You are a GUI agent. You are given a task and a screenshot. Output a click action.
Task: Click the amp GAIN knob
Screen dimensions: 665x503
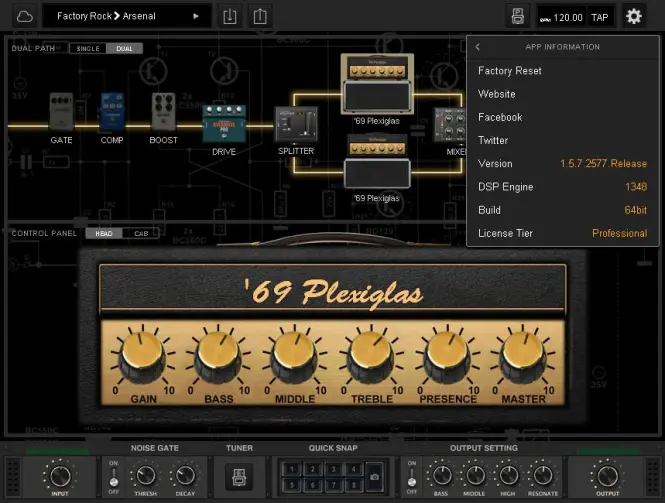click(x=143, y=357)
